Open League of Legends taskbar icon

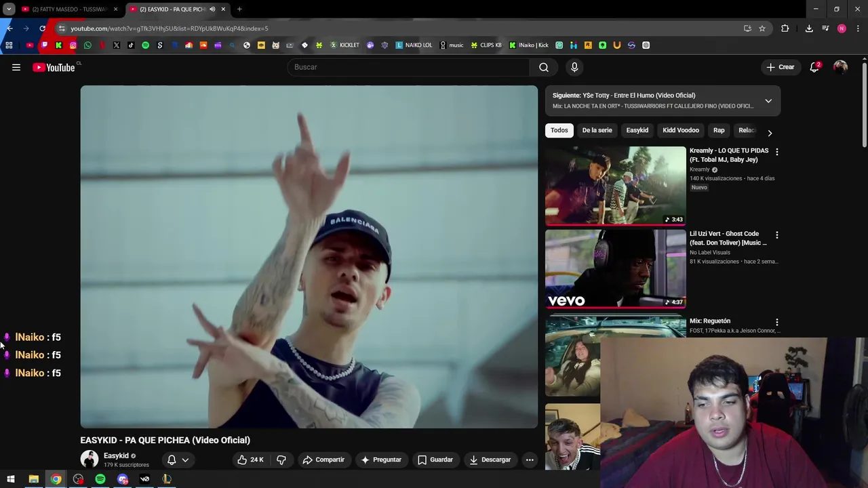pos(167,479)
